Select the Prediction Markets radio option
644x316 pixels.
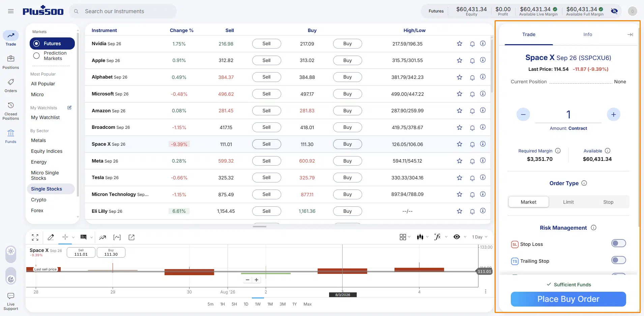(36, 56)
